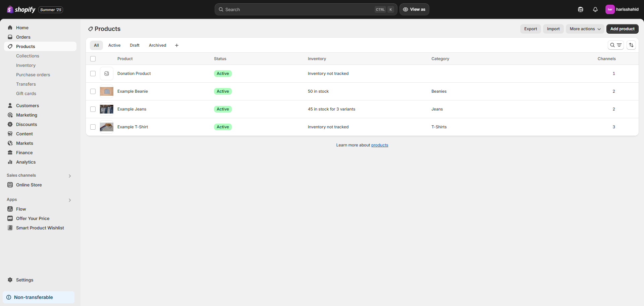Check the Donation Product row checkbox

tap(93, 74)
